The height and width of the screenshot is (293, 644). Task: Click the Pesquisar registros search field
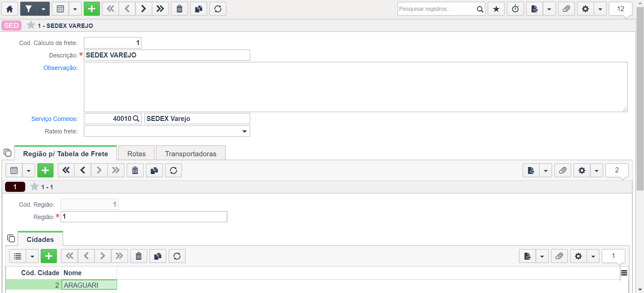(x=436, y=9)
